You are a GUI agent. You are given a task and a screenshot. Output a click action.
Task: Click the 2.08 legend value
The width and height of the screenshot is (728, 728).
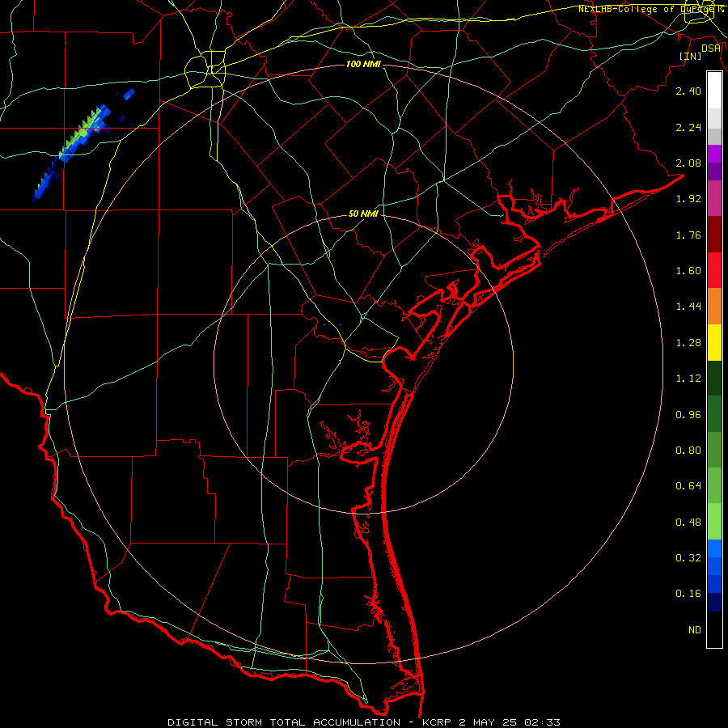click(x=688, y=163)
